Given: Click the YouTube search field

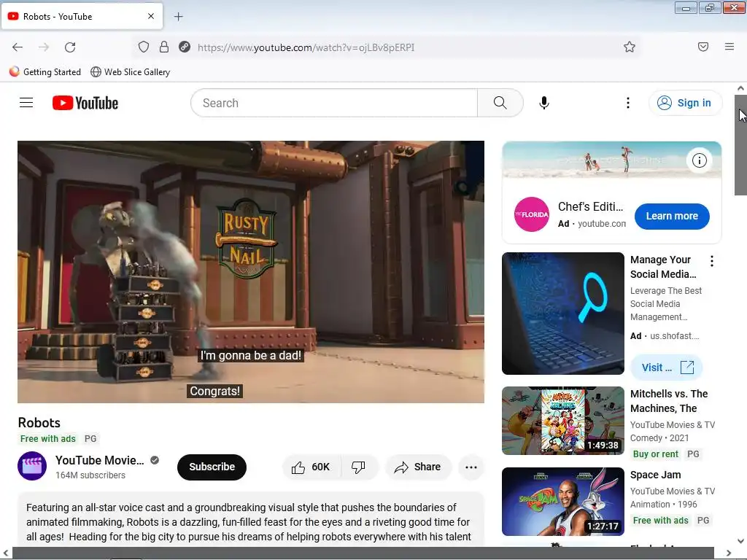Looking at the screenshot, I should (x=334, y=103).
